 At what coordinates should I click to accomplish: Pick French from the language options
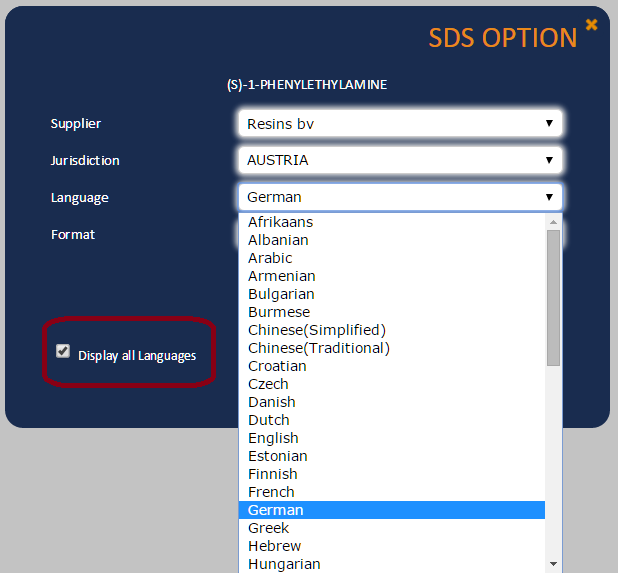(392, 492)
